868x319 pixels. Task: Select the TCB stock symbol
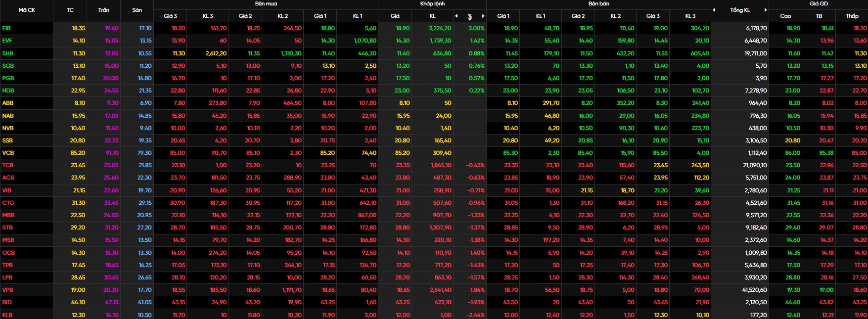tap(8, 165)
